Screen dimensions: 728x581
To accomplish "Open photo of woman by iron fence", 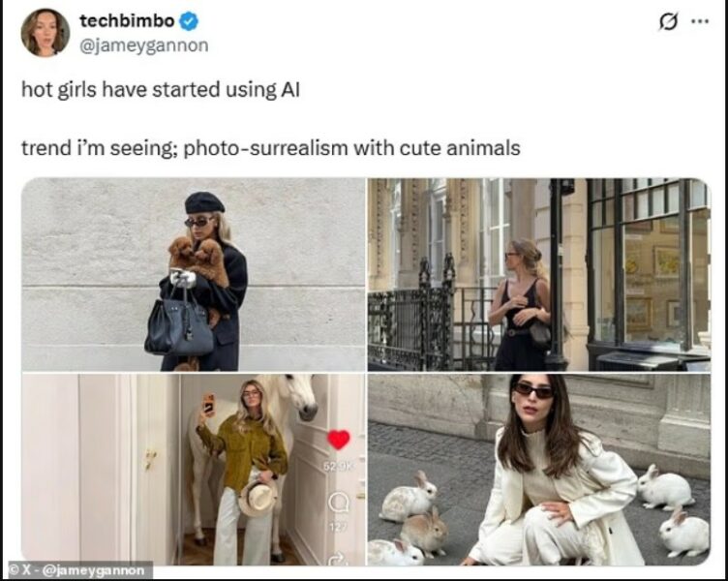I will [x=539, y=274].
